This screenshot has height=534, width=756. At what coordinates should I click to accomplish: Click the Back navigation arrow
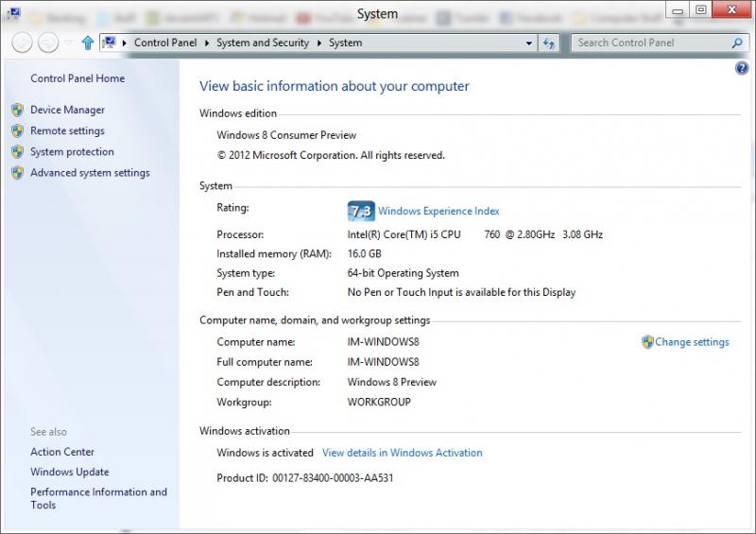(22, 43)
